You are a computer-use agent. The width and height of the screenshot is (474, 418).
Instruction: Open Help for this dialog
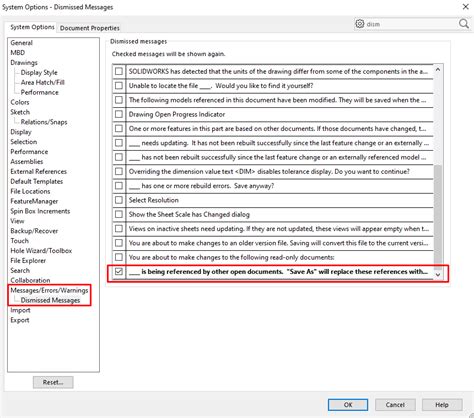tap(442, 405)
